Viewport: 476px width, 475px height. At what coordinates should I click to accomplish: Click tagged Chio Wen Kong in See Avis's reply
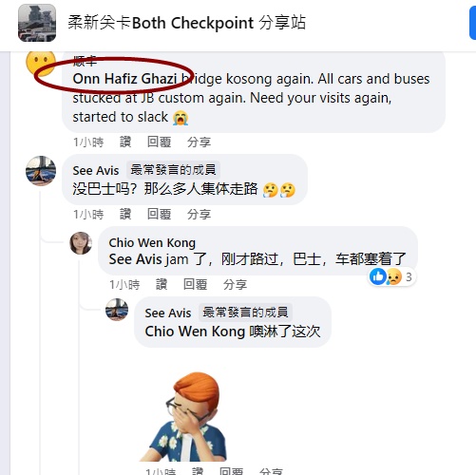(195, 332)
